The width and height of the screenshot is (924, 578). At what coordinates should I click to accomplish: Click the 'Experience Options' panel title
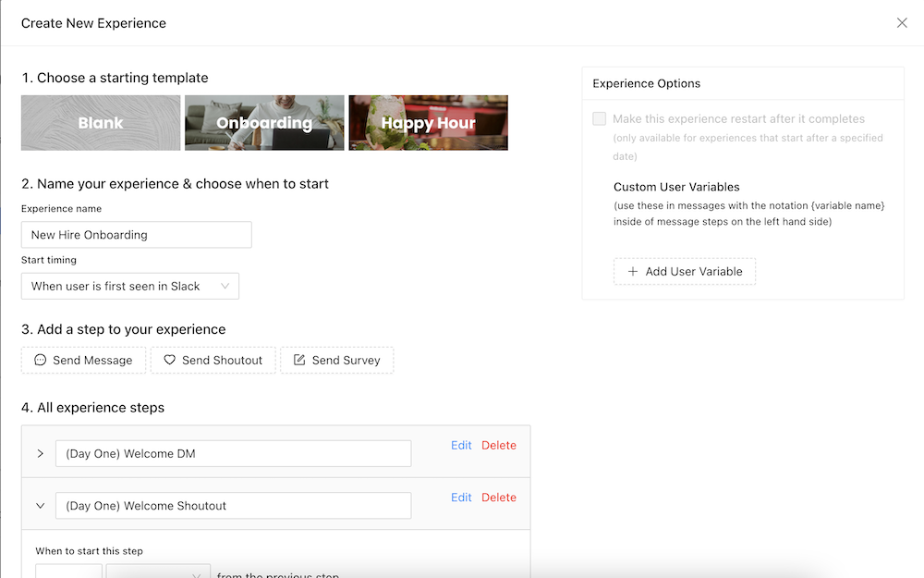click(647, 83)
